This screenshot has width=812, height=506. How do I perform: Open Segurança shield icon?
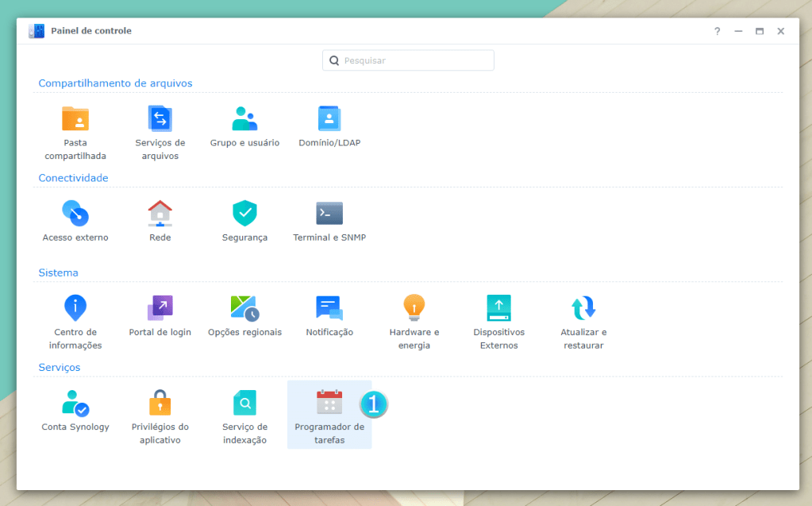point(244,214)
